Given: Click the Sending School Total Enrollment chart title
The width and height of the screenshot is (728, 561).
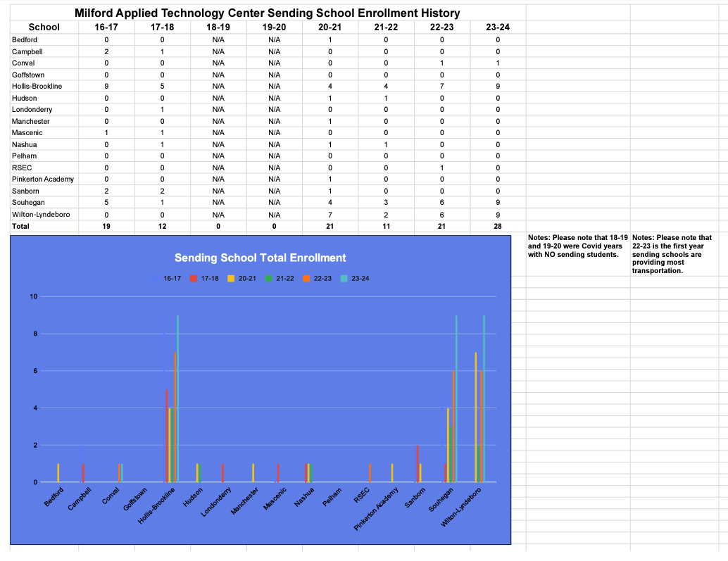Looking at the screenshot, I should (260, 258).
